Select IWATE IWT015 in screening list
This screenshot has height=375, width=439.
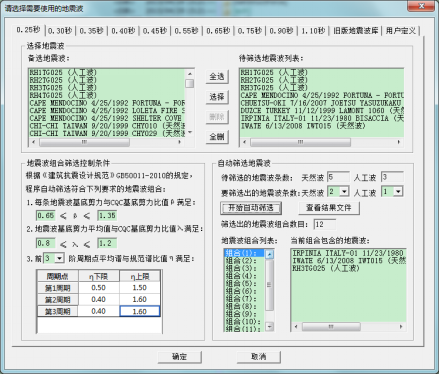[x=322, y=126]
